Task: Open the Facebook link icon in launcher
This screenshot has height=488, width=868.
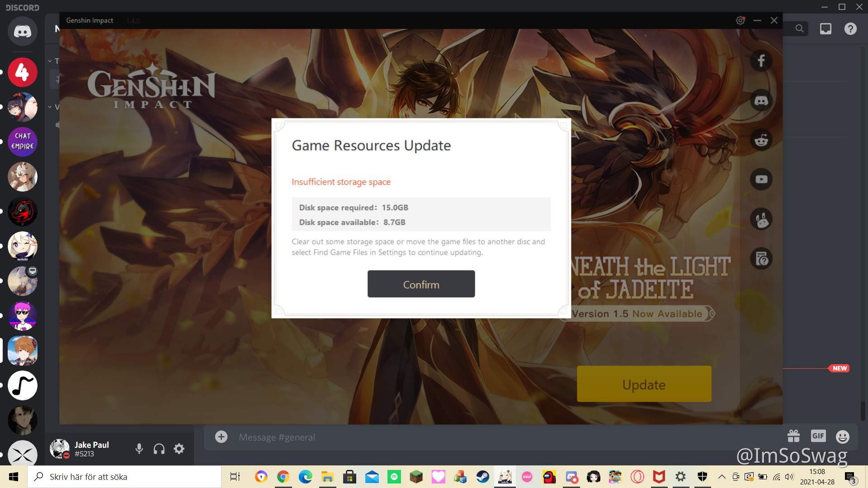Action: click(761, 61)
